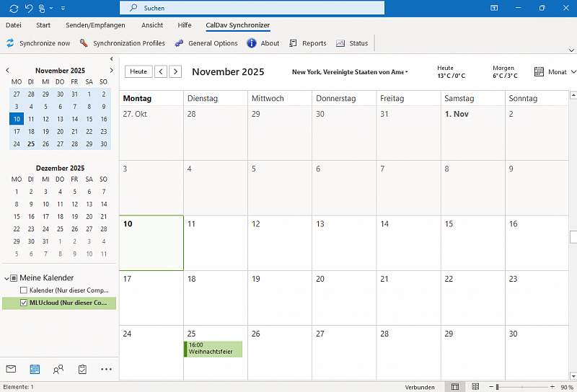Open the Tasks view icon
Screen dimensions: 577x392
(82, 369)
